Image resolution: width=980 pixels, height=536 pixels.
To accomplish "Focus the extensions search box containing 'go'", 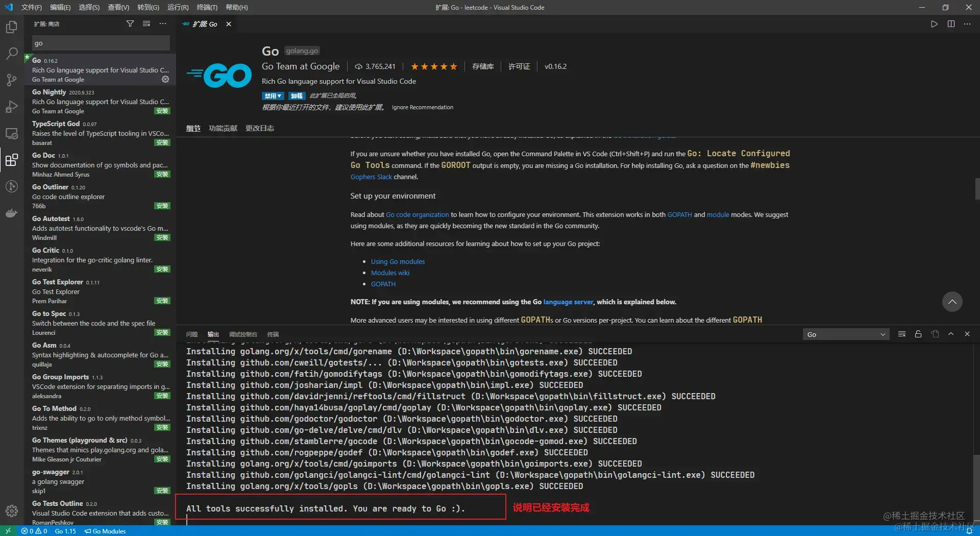I will pyautogui.click(x=101, y=43).
